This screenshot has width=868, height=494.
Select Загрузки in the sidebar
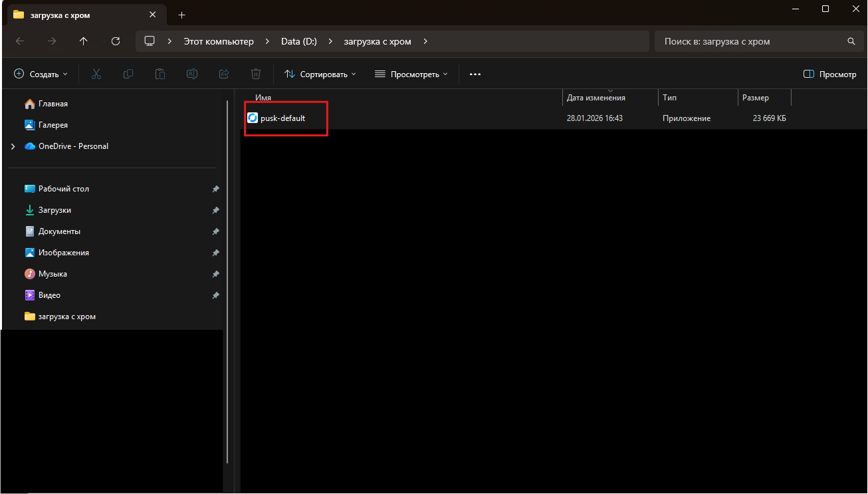click(x=54, y=210)
